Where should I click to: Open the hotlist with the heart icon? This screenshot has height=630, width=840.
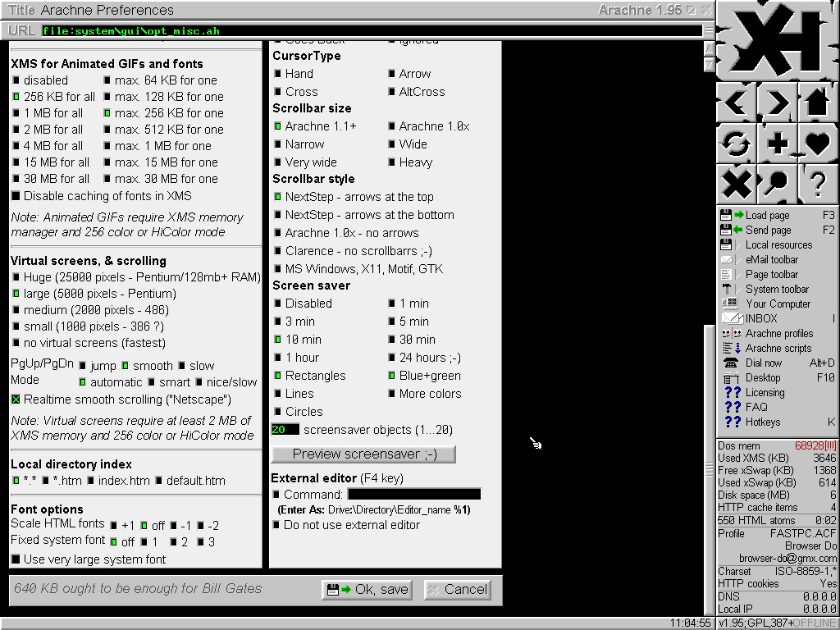[818, 143]
